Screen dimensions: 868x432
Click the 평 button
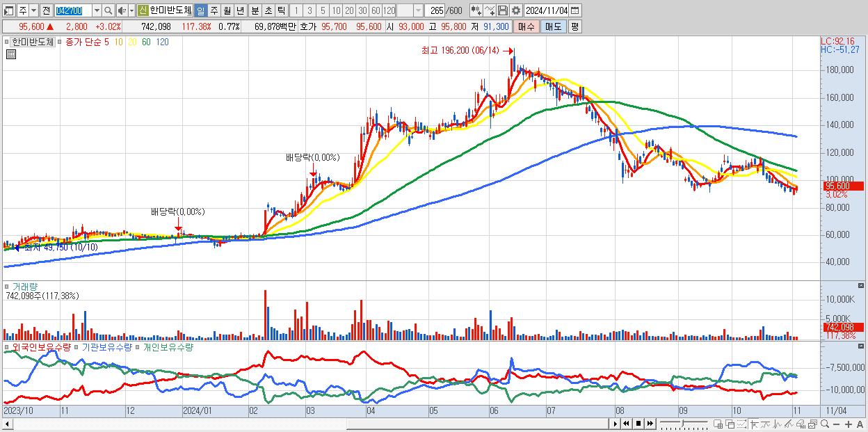coord(574,26)
